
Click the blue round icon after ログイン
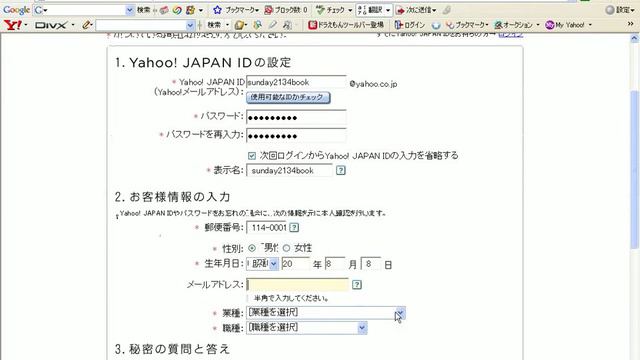(436, 25)
